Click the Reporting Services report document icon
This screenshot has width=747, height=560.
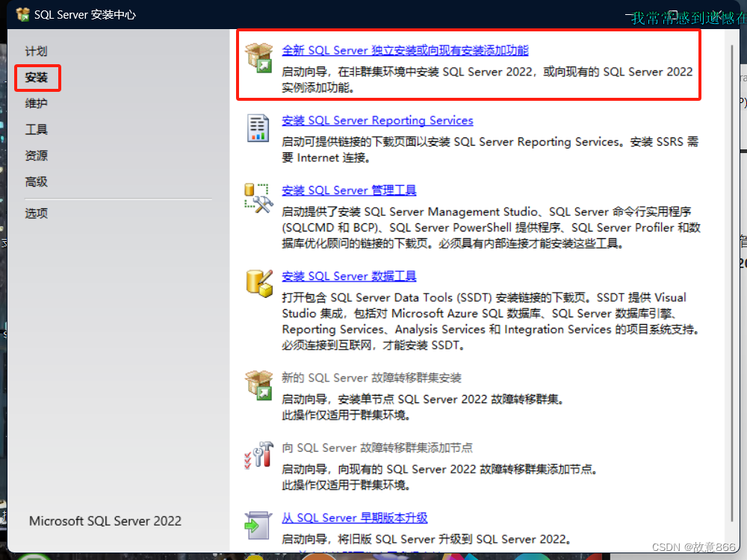pos(257,128)
